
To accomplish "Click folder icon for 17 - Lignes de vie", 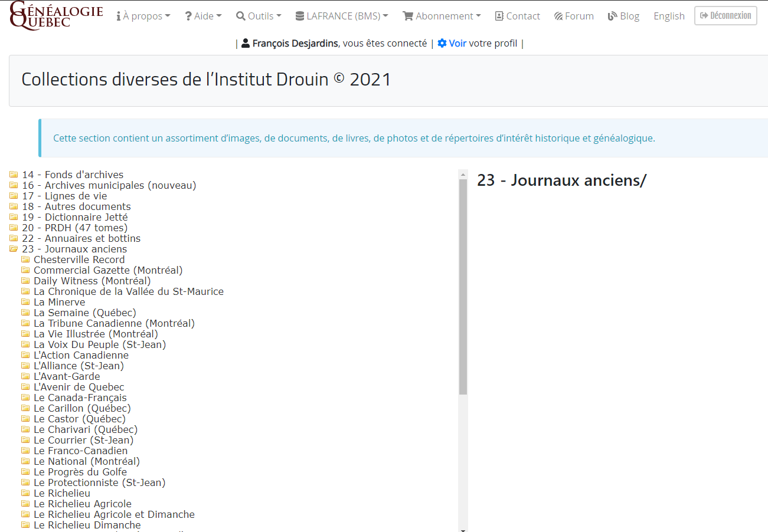I will (14, 196).
